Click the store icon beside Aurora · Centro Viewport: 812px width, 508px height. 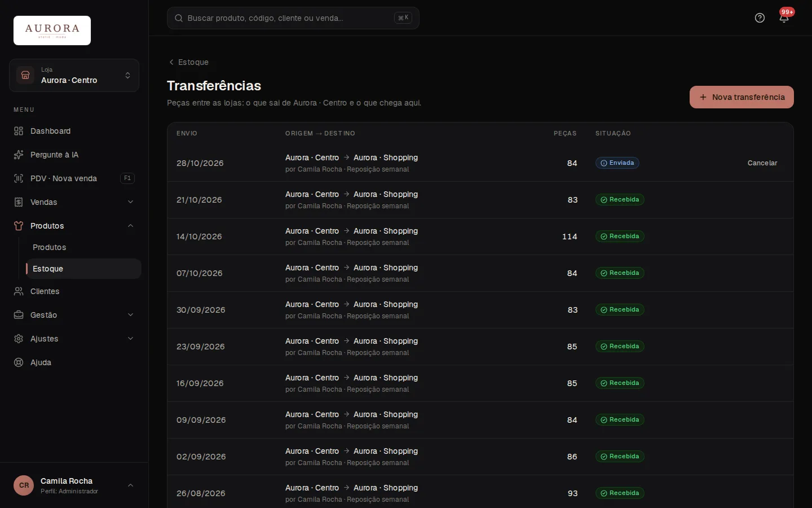coord(25,75)
